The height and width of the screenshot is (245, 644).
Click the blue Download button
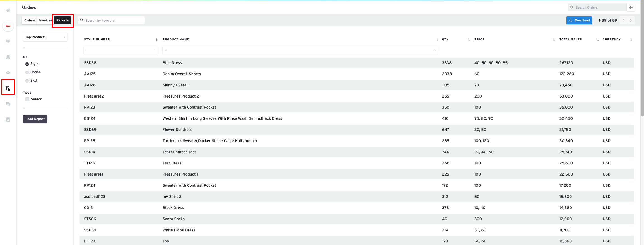579,20
